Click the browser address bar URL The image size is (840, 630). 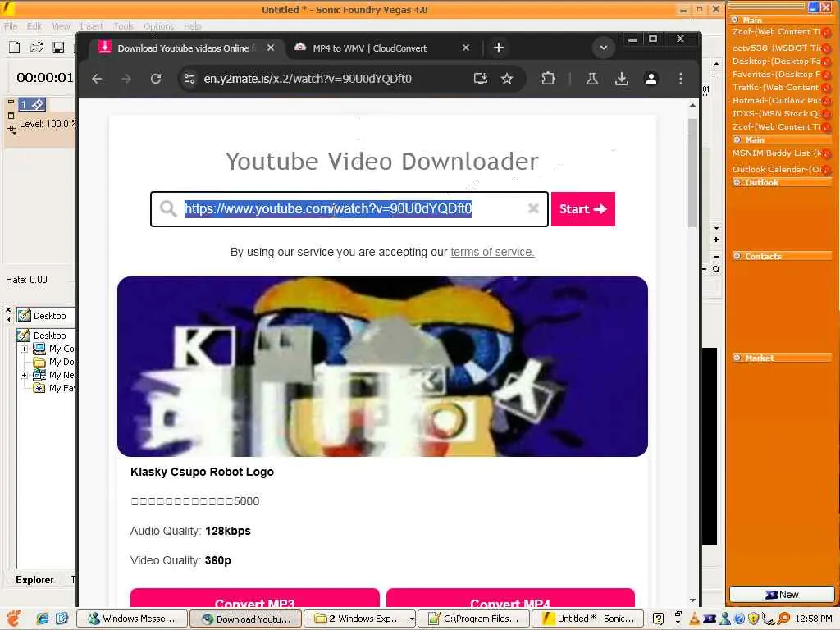[308, 79]
